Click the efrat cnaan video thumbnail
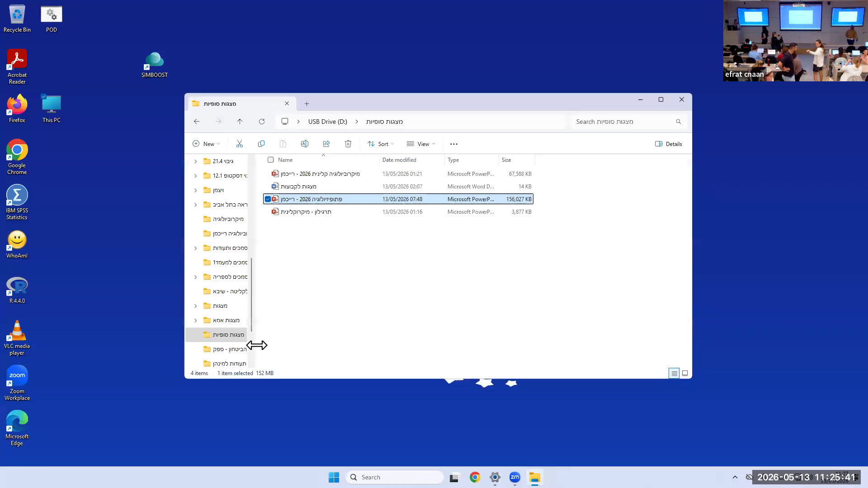 tap(796, 41)
